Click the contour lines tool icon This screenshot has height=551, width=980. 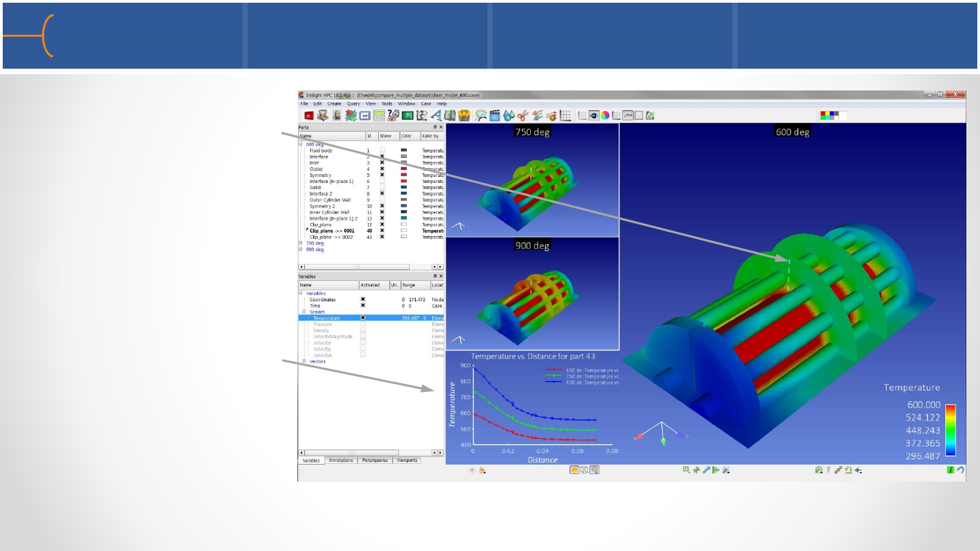tap(481, 116)
